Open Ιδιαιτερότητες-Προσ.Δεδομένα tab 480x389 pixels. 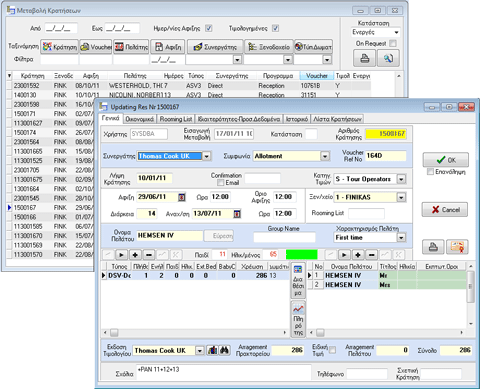coord(239,119)
